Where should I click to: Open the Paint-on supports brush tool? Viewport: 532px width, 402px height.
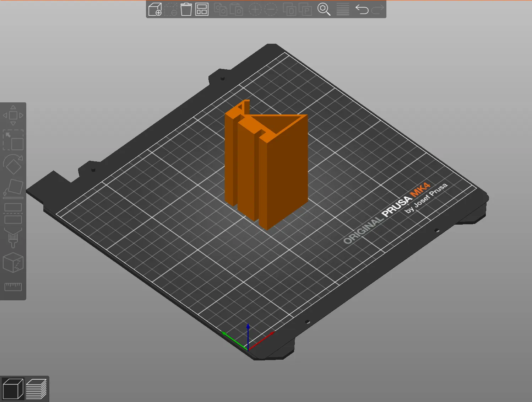click(x=13, y=238)
